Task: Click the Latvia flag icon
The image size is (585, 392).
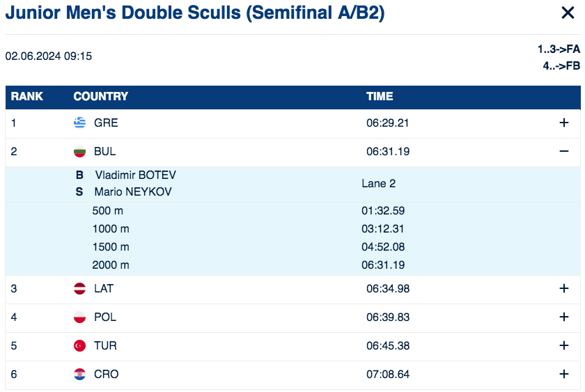Action: coord(79,288)
